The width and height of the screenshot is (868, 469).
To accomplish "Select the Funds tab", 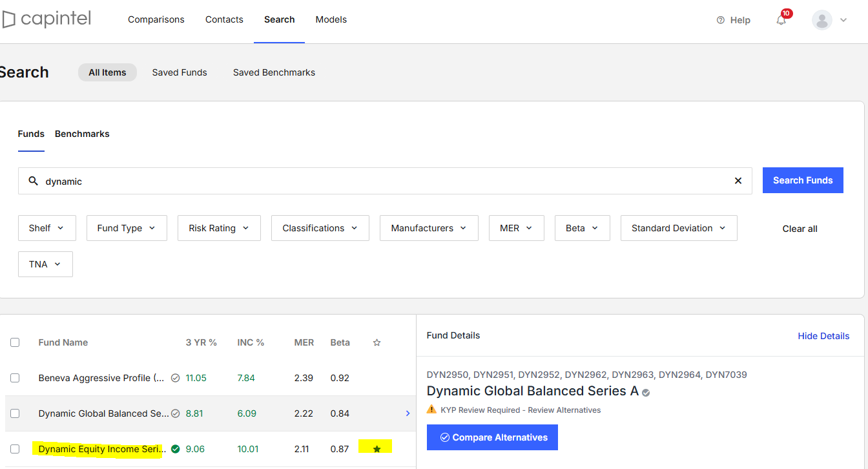I will pos(31,134).
